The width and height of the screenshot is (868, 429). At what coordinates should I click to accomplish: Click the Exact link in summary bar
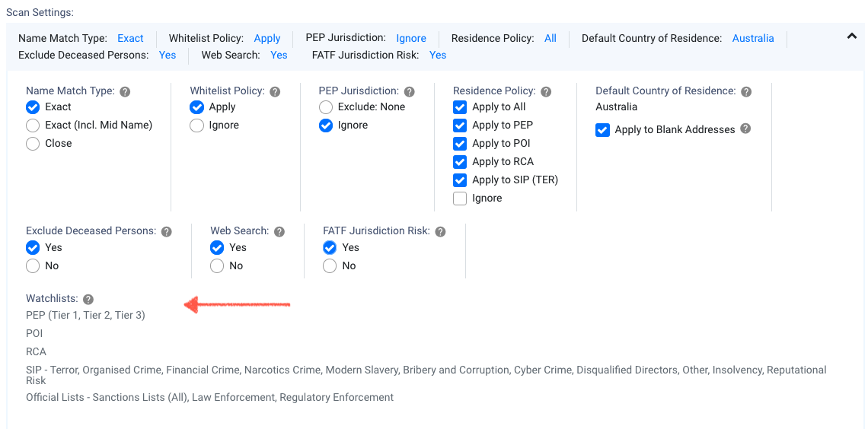130,38
